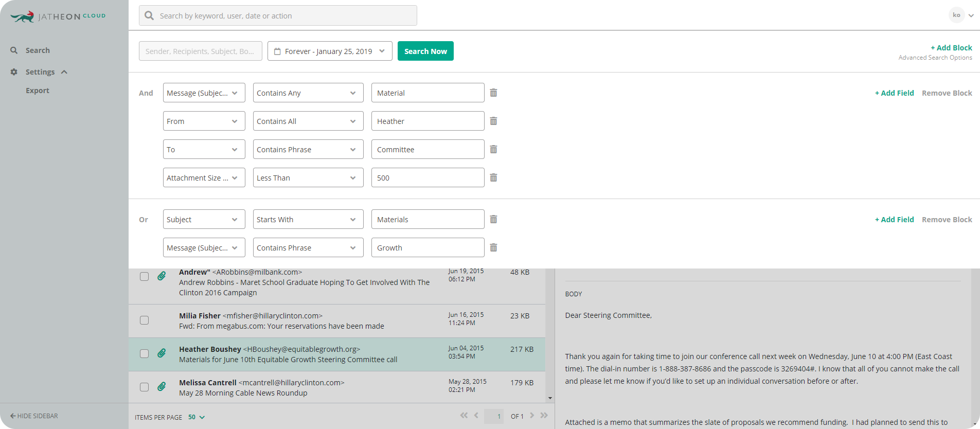Remove the 'Growth' filter row with trash icon

pos(493,247)
